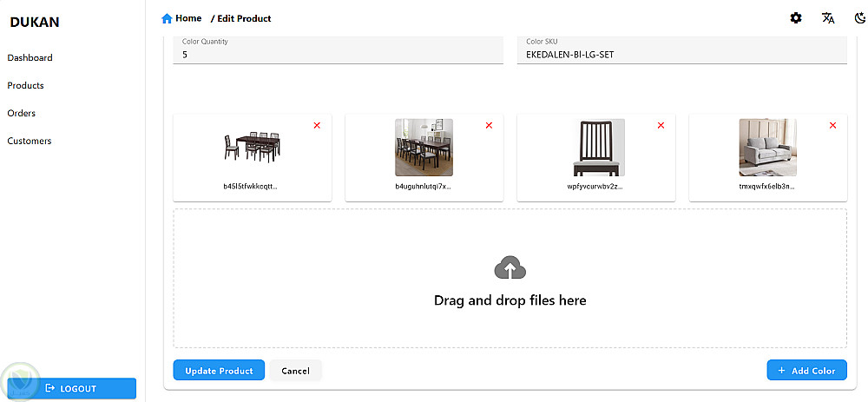Go to Products in sidebar
868x402 pixels.
pos(26,86)
